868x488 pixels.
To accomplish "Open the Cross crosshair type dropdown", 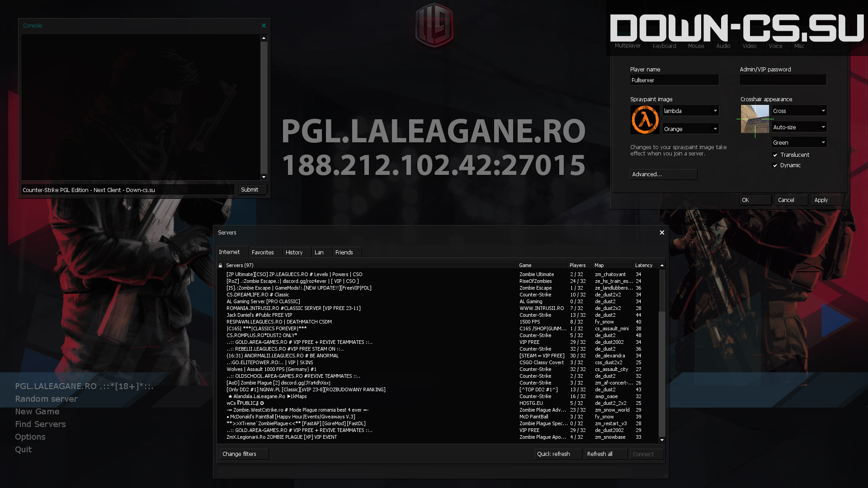I will click(x=799, y=111).
